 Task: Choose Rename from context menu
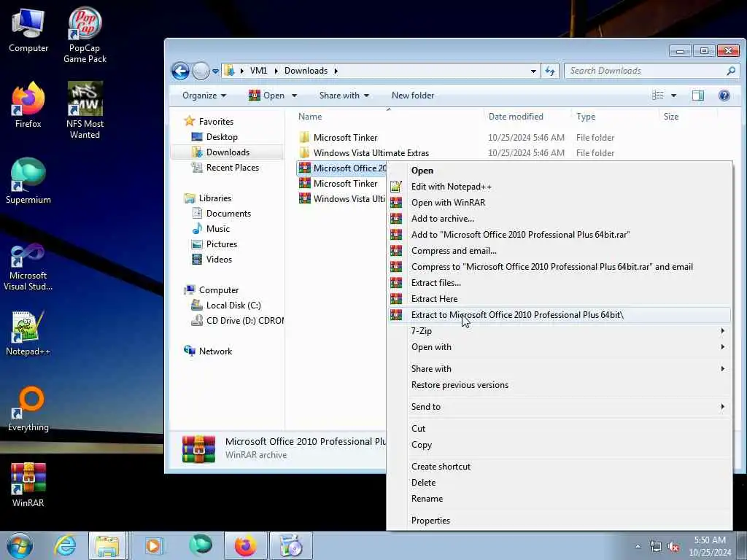tap(559, 499)
